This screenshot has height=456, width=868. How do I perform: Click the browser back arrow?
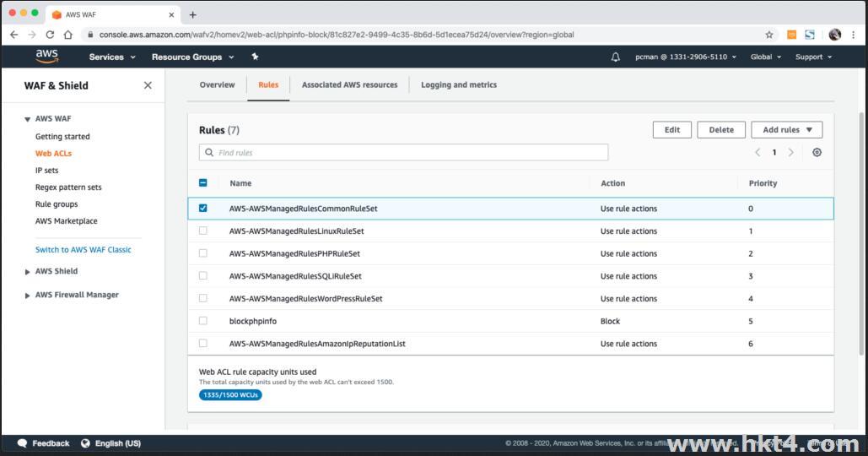14,35
